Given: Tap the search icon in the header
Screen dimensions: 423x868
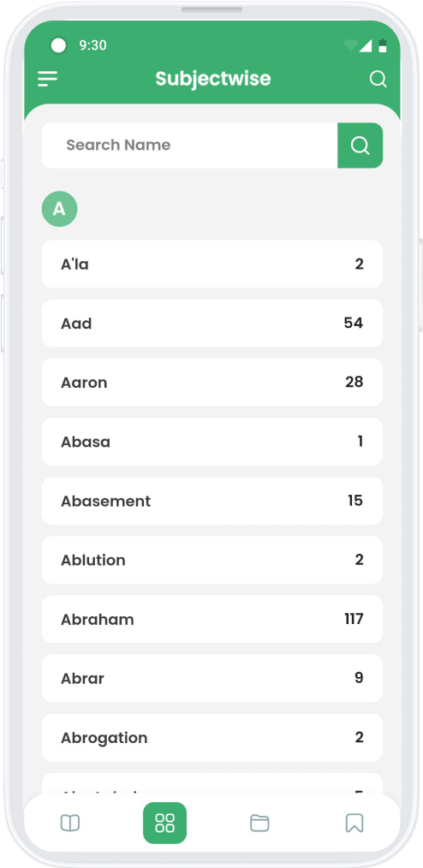Looking at the screenshot, I should click(x=378, y=79).
